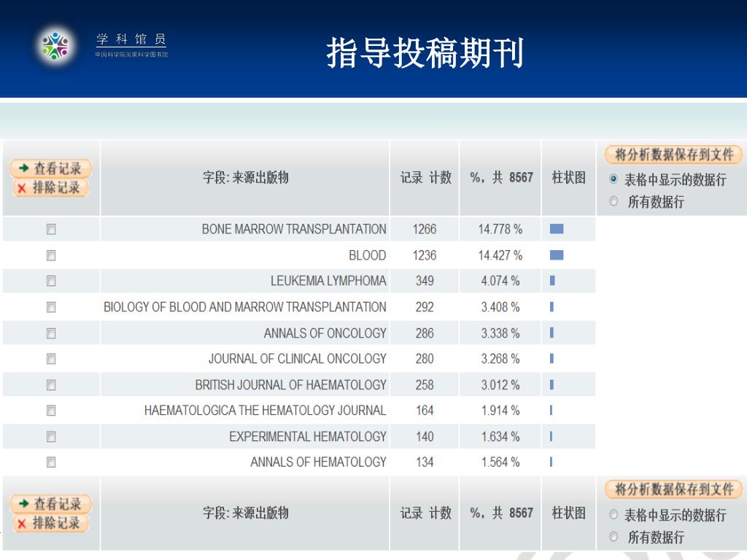Select bottom 所有数据行 radio button
The image size is (747, 560).
point(614,537)
